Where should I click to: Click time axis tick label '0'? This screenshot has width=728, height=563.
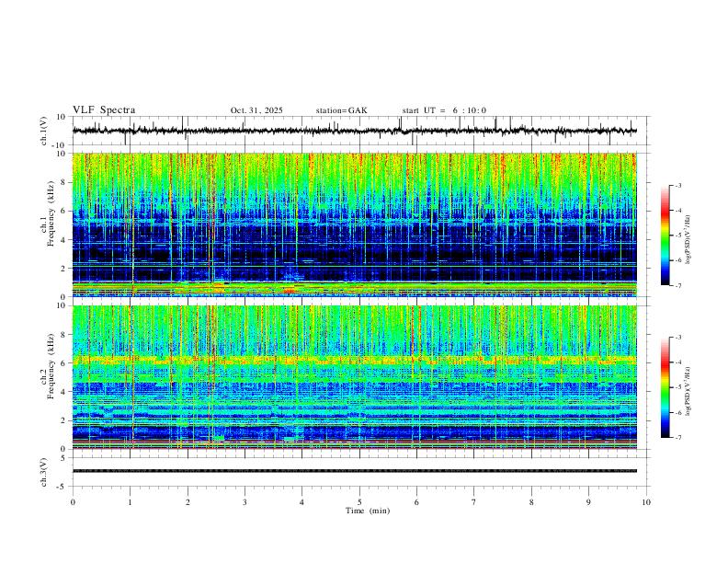pos(73,502)
